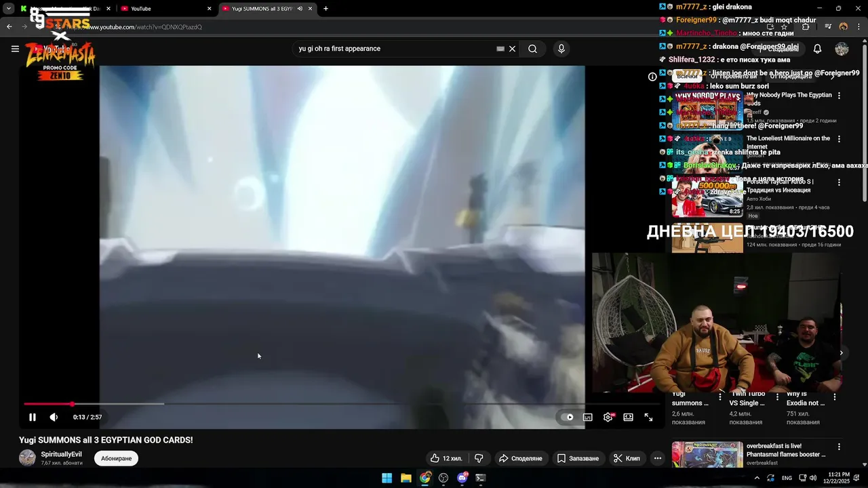Open the YouTube account avatar menu

[x=842, y=49]
